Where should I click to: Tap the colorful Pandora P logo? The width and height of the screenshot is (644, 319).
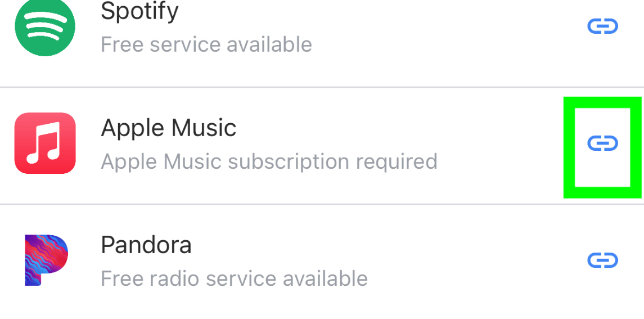(46, 260)
